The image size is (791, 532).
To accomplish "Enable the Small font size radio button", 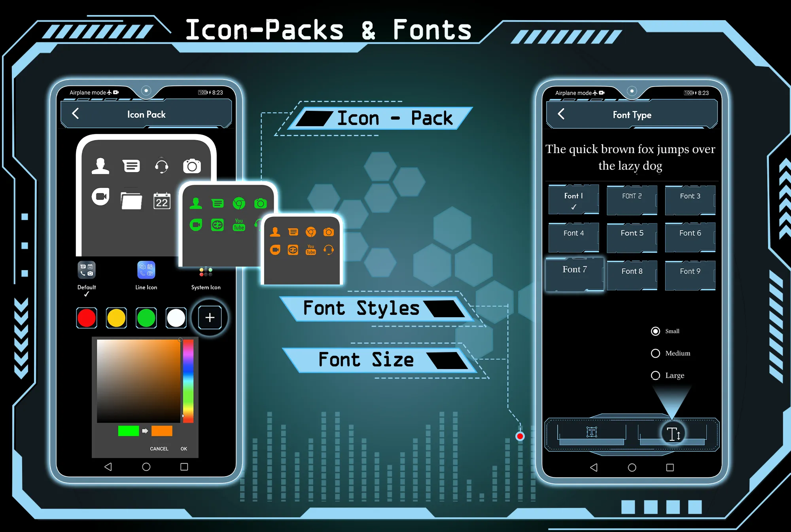I will 655,332.
